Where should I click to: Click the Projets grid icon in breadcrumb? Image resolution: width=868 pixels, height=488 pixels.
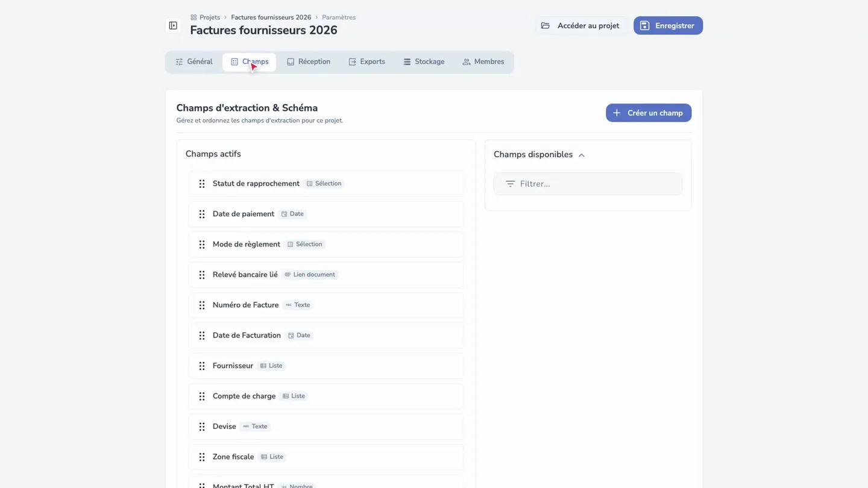(x=193, y=17)
